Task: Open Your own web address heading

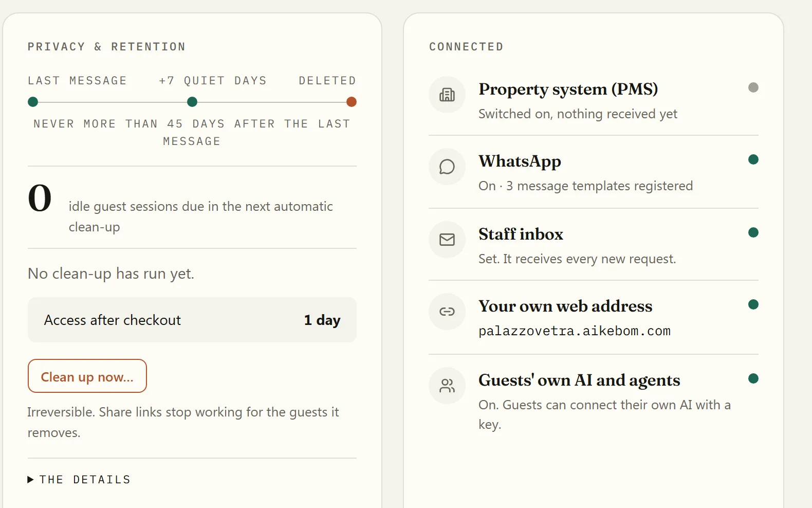Action: 565,306
